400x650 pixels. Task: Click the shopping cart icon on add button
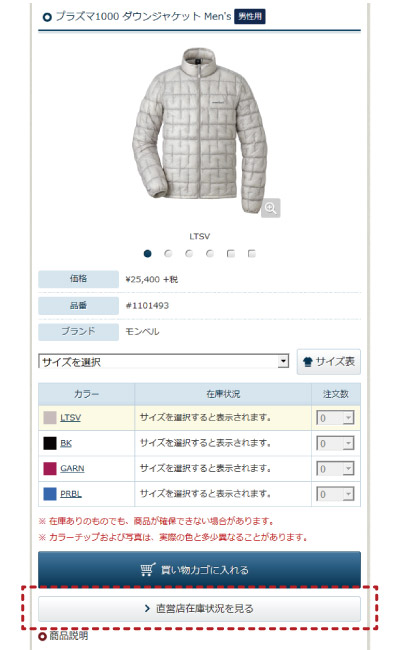click(148, 570)
